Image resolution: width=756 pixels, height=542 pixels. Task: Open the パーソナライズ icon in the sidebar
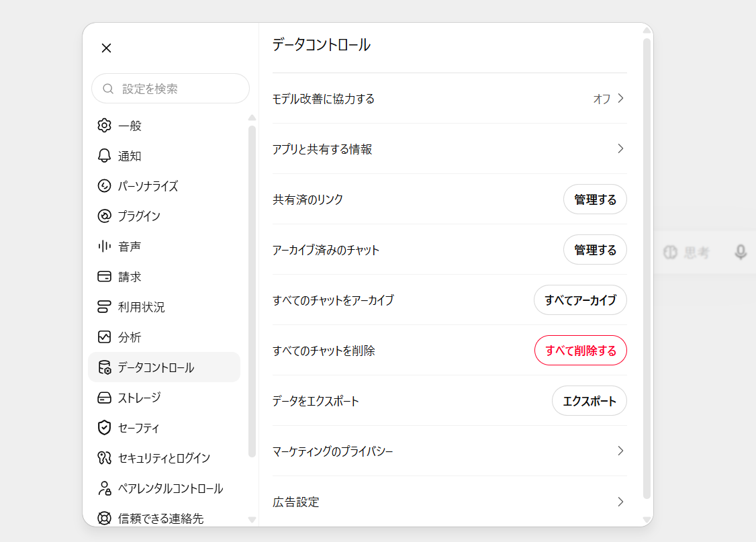point(104,186)
